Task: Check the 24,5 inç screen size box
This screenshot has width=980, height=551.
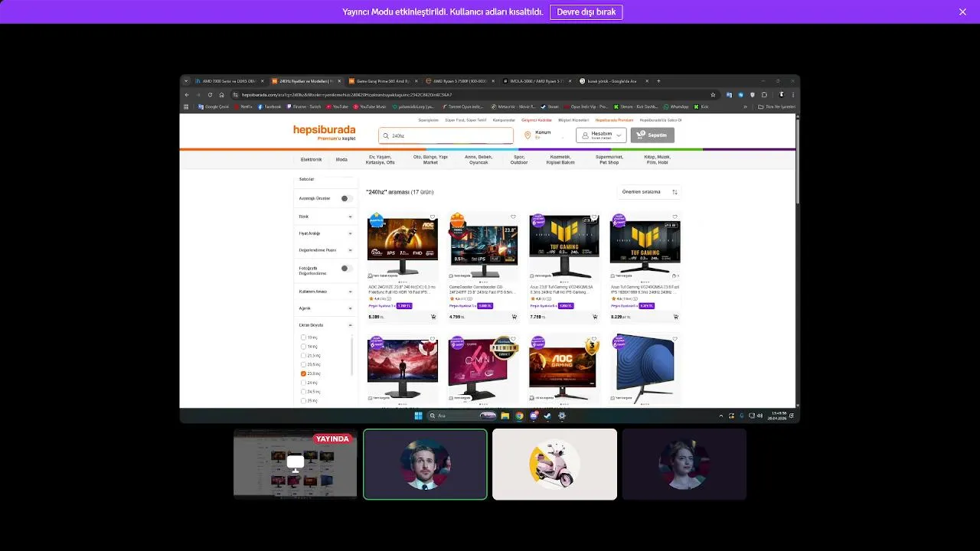Action: pyautogui.click(x=303, y=392)
